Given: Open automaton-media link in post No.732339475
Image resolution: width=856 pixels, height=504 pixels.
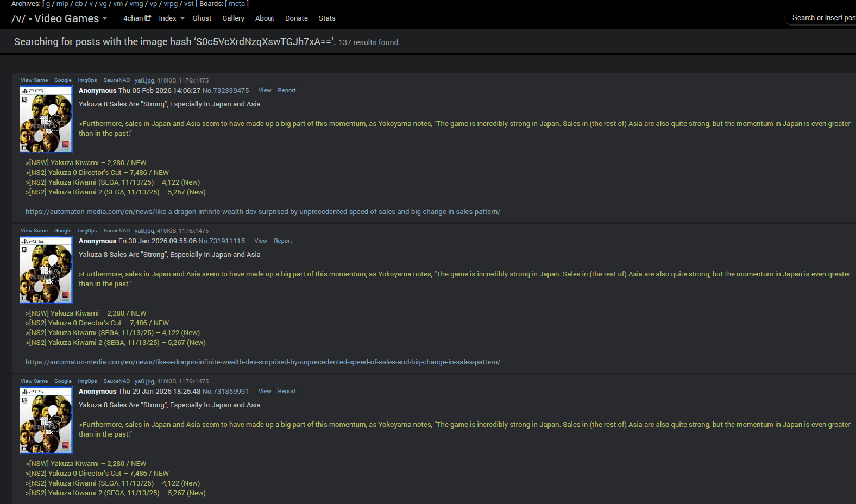Looking at the screenshot, I should [263, 212].
